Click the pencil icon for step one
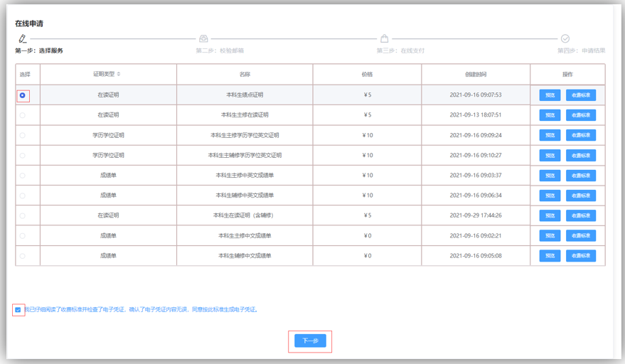 tap(23, 39)
